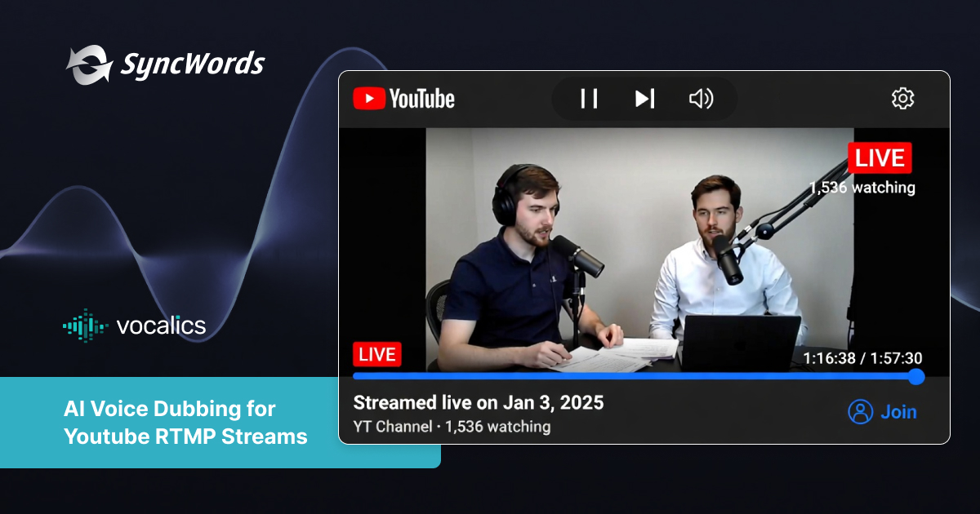Open the YouTube home from its wordmark
Image resolution: width=980 pixels, height=514 pixels.
[422, 99]
